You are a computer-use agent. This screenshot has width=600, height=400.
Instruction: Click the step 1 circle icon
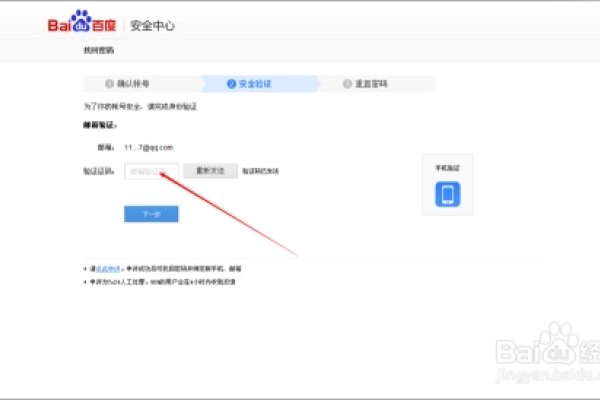pos(109,83)
